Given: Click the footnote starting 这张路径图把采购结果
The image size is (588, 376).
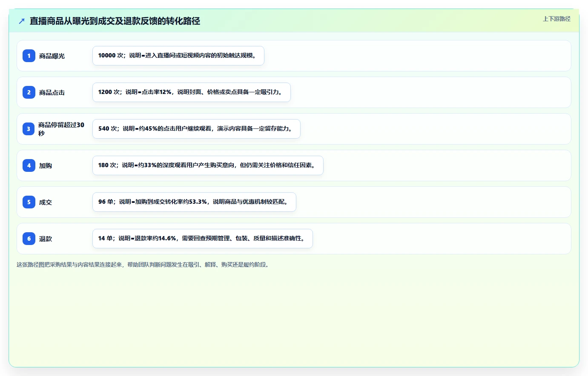Looking at the screenshot, I should 143,265.
